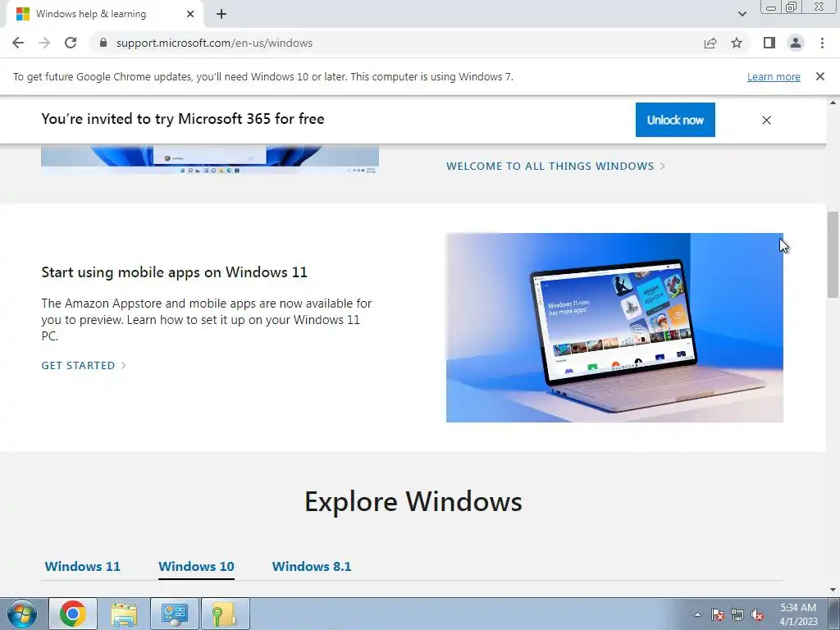The height and width of the screenshot is (630, 840).
Task: Close the Microsoft 365 invitation banner
Action: [x=767, y=120]
